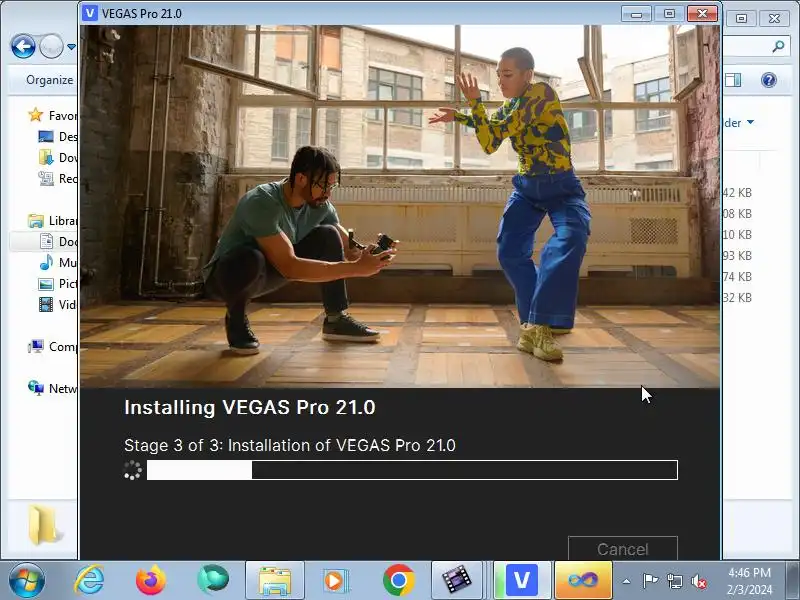Open the film clapper taskbar app
800x600 pixels.
457,580
